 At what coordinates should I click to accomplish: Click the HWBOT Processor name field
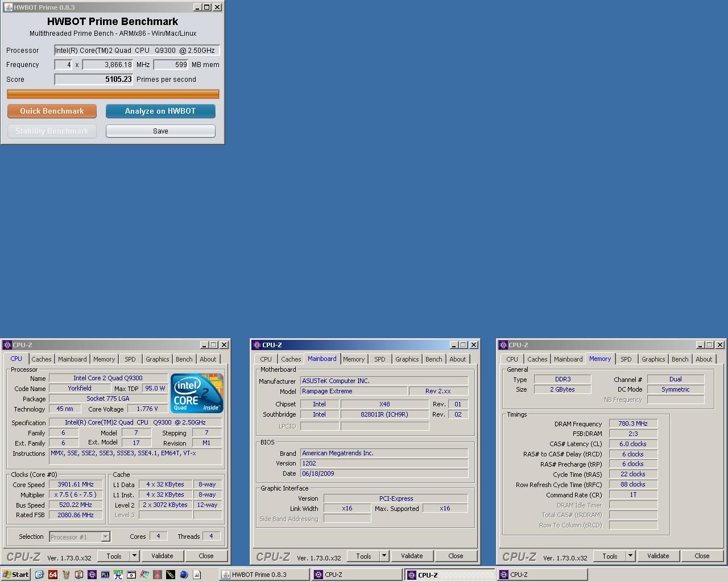point(137,51)
